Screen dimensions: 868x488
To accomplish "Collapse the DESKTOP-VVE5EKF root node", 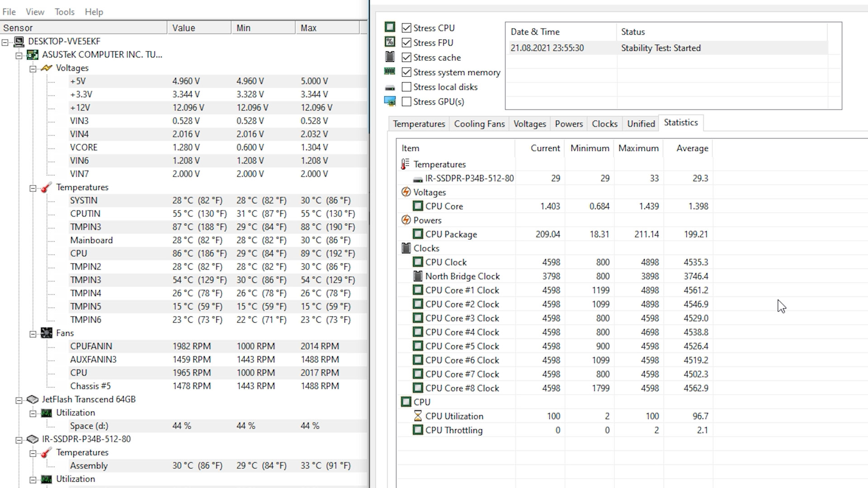I will pyautogui.click(x=5, y=42).
